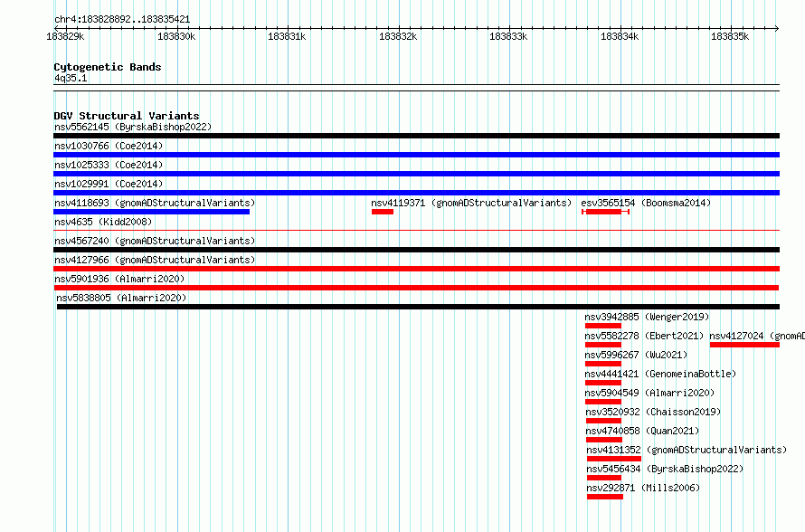
Task: Open nsv4441421 (GenomeinaBottle) variant label
Action: point(661,374)
